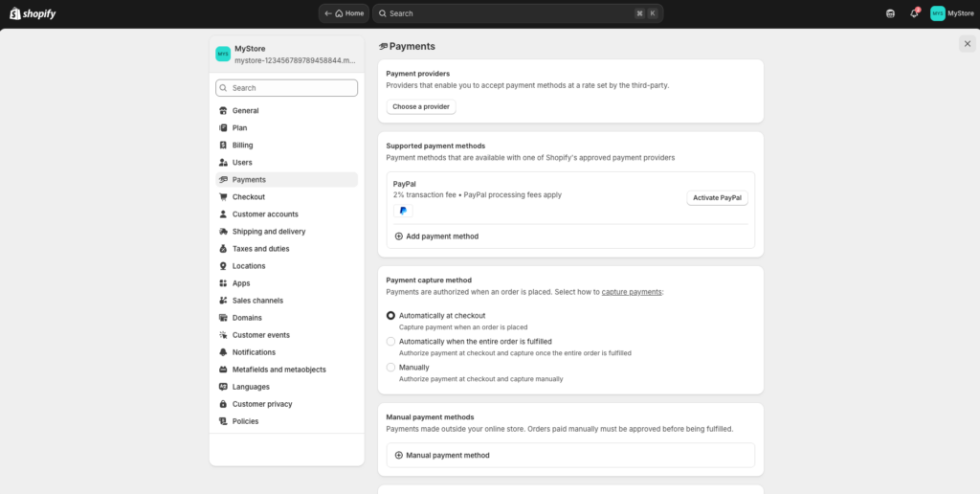Click the Customer events icon
Screen dimensions: 980x494
[x=223, y=335]
